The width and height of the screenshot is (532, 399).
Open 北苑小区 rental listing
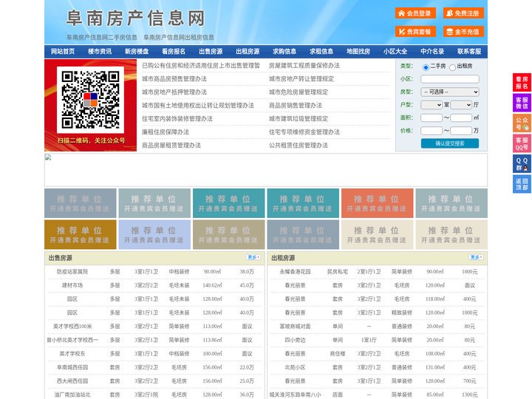(295, 367)
